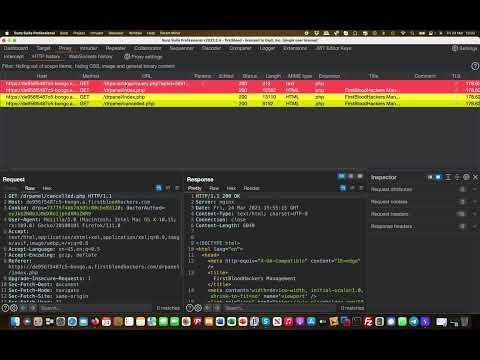Switch Response view to Pretty
Image resolution: width=480 pixels, height=360 pixels.
click(194, 188)
